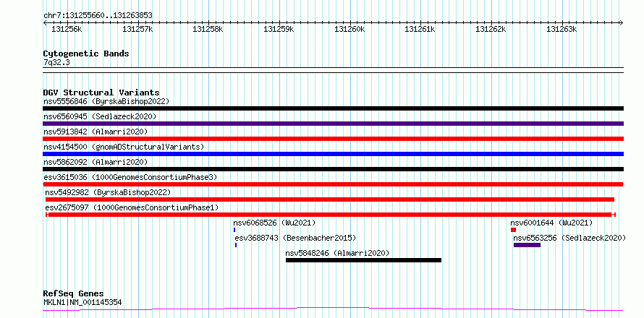Click the small blue nsv6068526 marker
The width and height of the screenshot is (644, 318).
point(234,230)
